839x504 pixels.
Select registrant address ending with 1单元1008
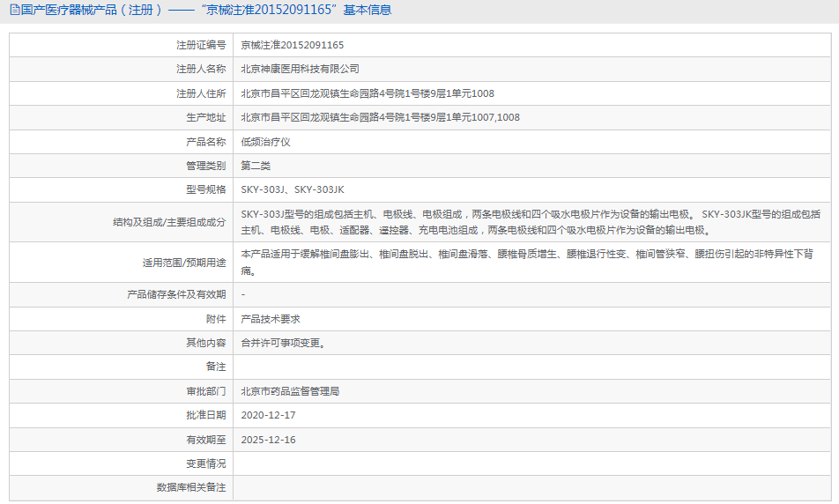click(368, 93)
